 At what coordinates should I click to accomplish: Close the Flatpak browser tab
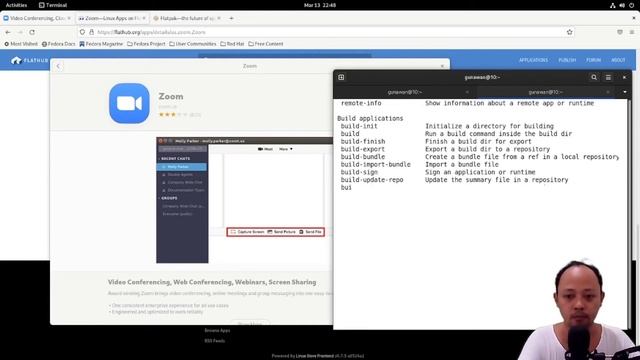pyautogui.click(x=219, y=18)
